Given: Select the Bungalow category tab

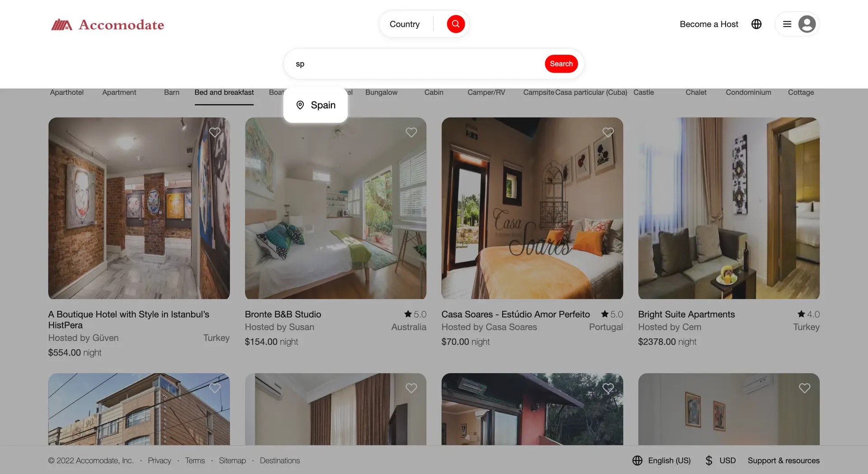Looking at the screenshot, I should tap(382, 92).
